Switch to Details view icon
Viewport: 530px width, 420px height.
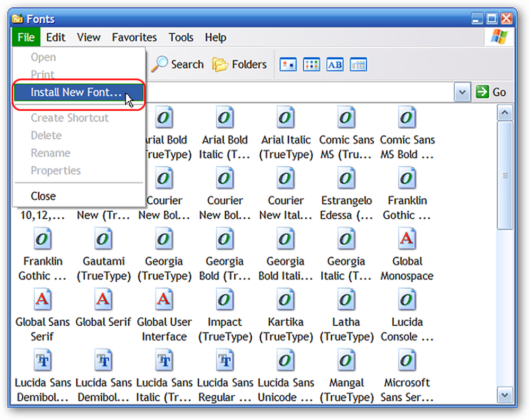point(358,65)
